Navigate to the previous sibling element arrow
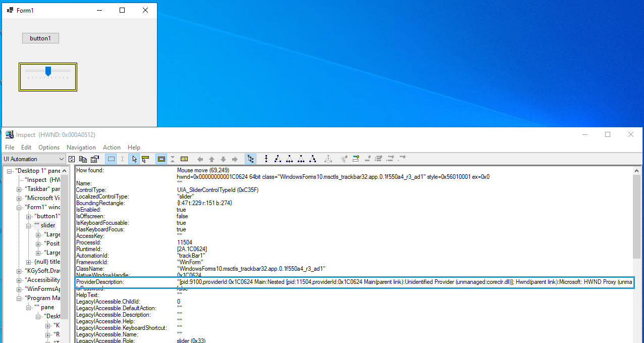 [200, 159]
